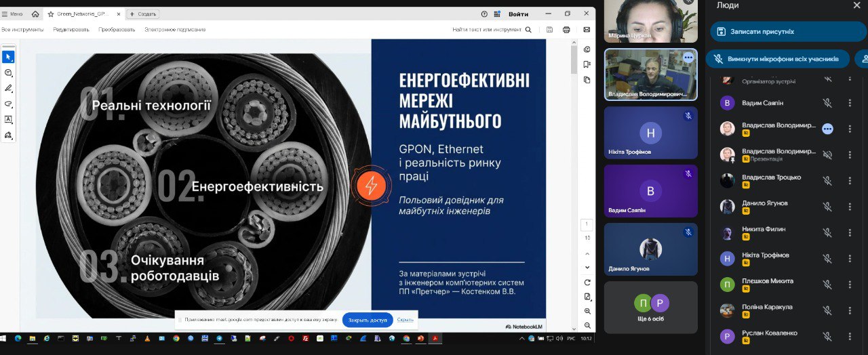
Task: Click the page number input field
Action: coord(587,224)
